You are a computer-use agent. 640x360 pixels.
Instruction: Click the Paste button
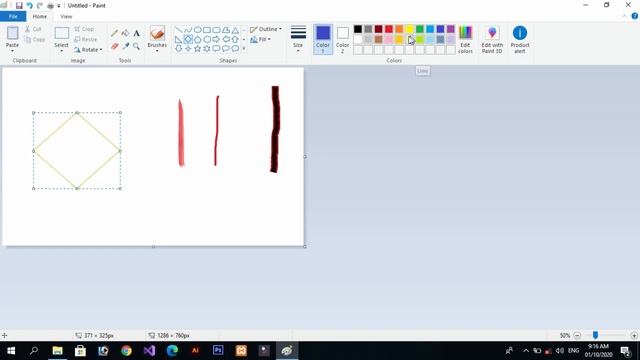[x=12, y=36]
